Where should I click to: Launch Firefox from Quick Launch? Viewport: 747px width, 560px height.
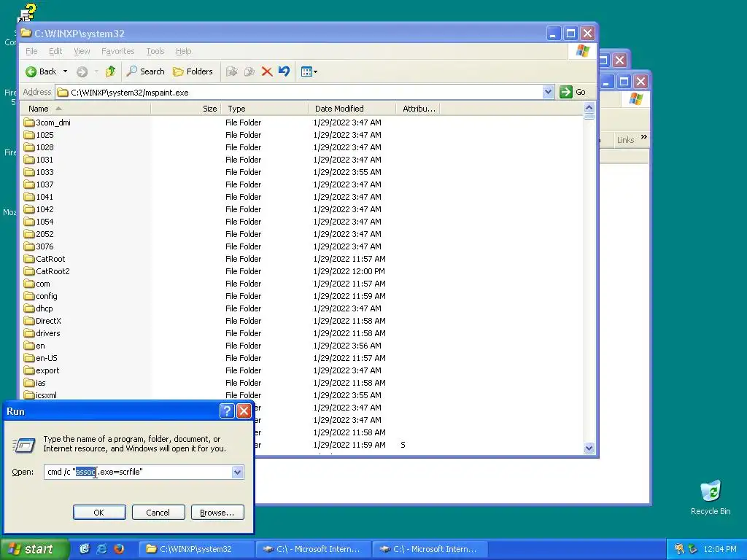(119, 549)
